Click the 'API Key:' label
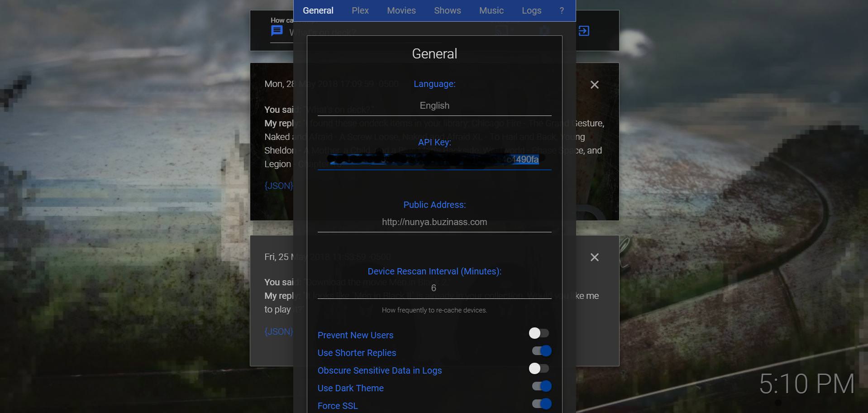 tap(434, 142)
